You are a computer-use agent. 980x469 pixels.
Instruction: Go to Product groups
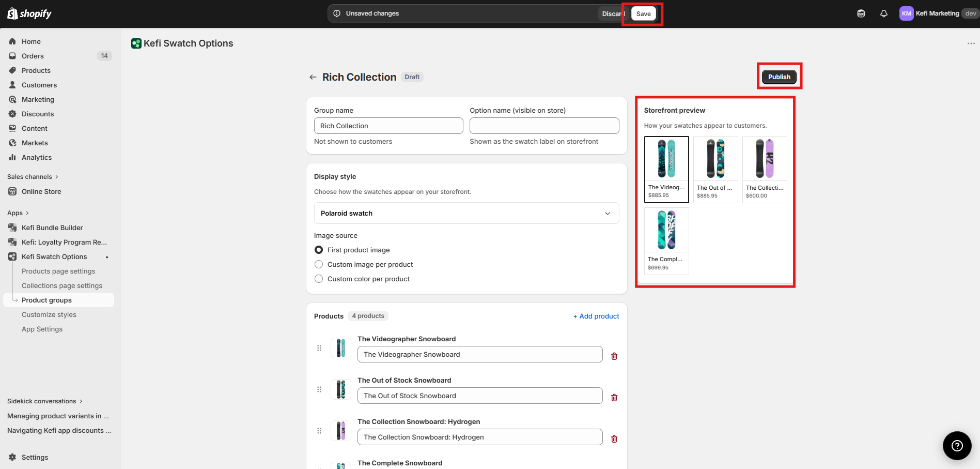[58, 300]
